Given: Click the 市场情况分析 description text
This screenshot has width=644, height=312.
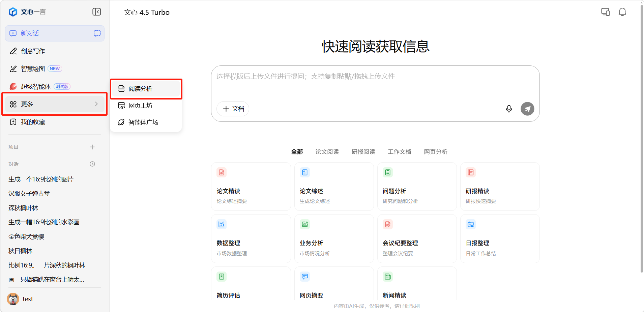Looking at the screenshot, I should click(315, 254).
